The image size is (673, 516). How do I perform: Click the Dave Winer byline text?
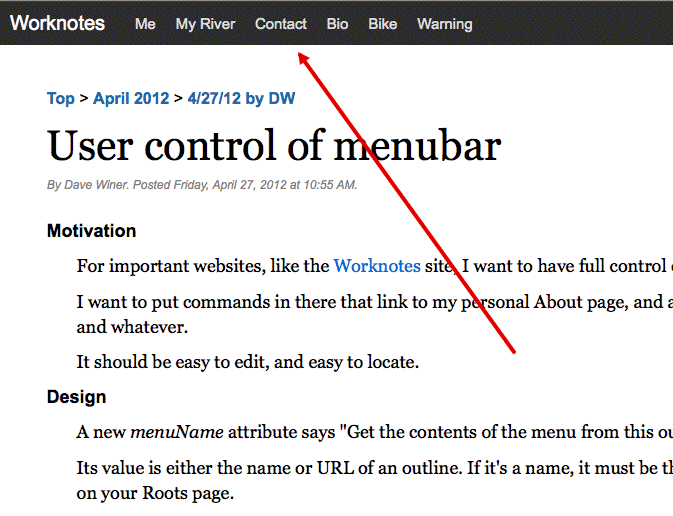click(96, 185)
